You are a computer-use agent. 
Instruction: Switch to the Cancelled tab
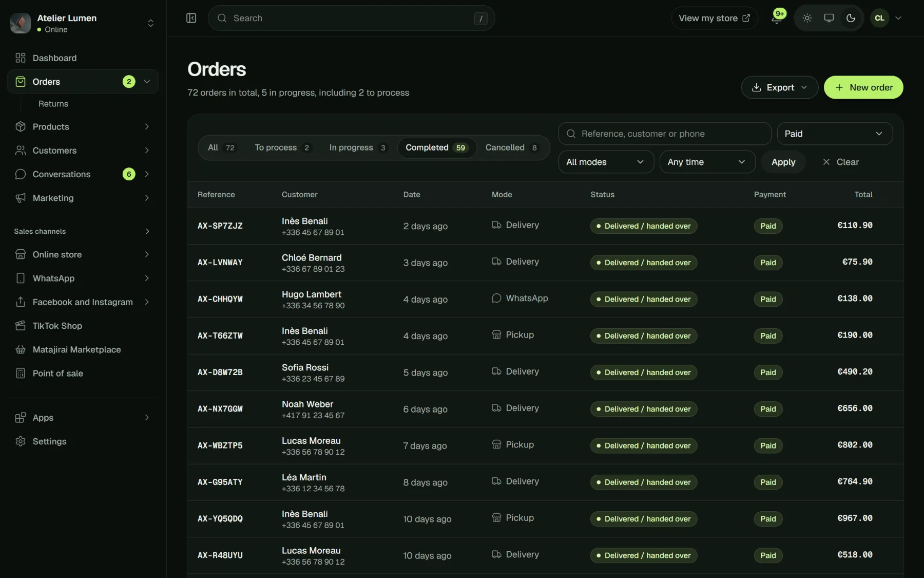pyautogui.click(x=512, y=147)
